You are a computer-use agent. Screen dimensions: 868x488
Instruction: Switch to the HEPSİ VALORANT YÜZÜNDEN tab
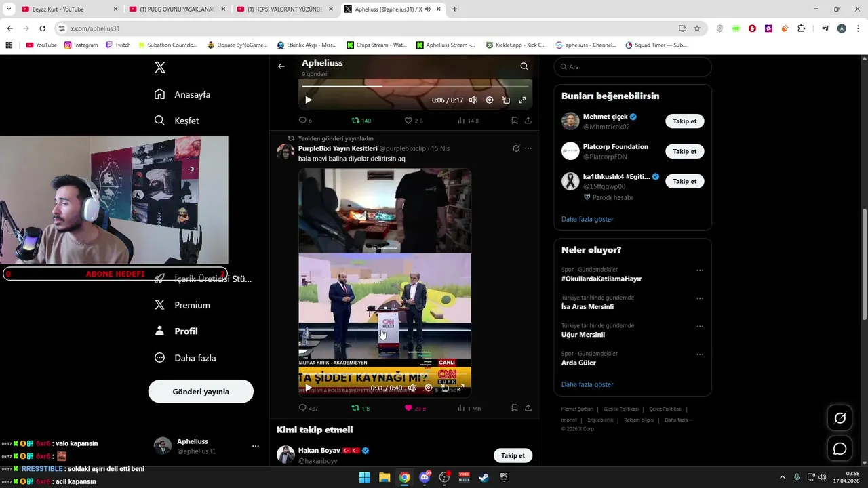[285, 9]
